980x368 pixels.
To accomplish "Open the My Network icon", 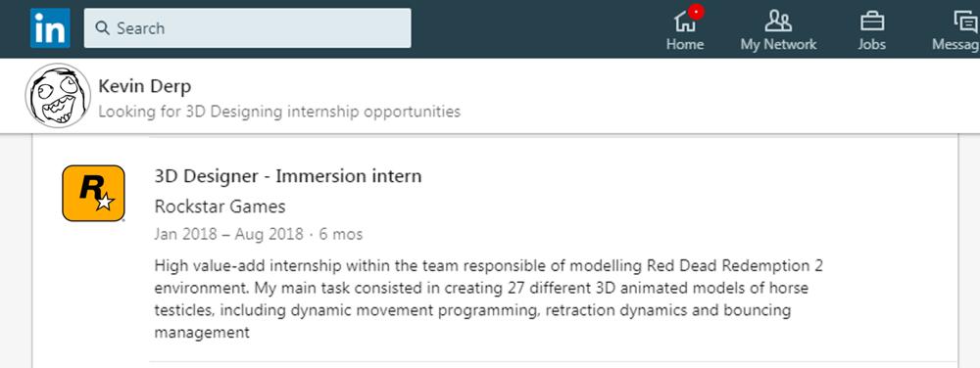I will click(x=778, y=22).
